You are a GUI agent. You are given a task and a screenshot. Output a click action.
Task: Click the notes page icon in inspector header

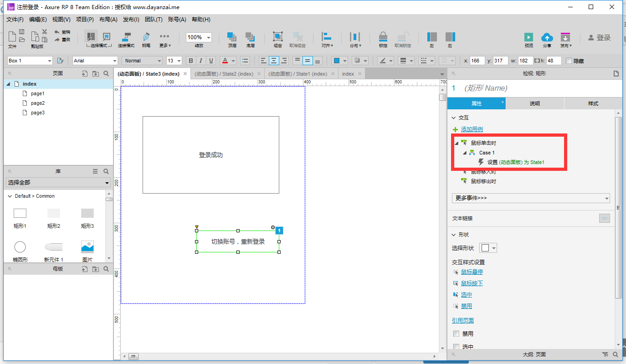[616, 73]
